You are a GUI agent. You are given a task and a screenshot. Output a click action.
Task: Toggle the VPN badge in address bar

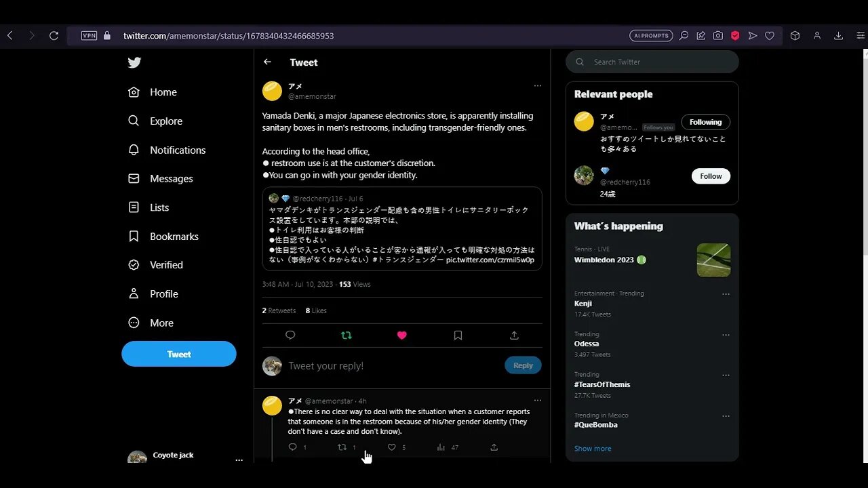click(x=89, y=35)
